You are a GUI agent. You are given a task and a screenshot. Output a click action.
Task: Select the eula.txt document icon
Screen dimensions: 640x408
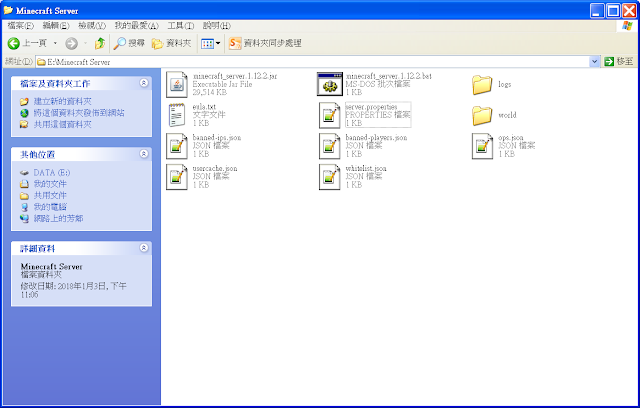tap(177, 115)
